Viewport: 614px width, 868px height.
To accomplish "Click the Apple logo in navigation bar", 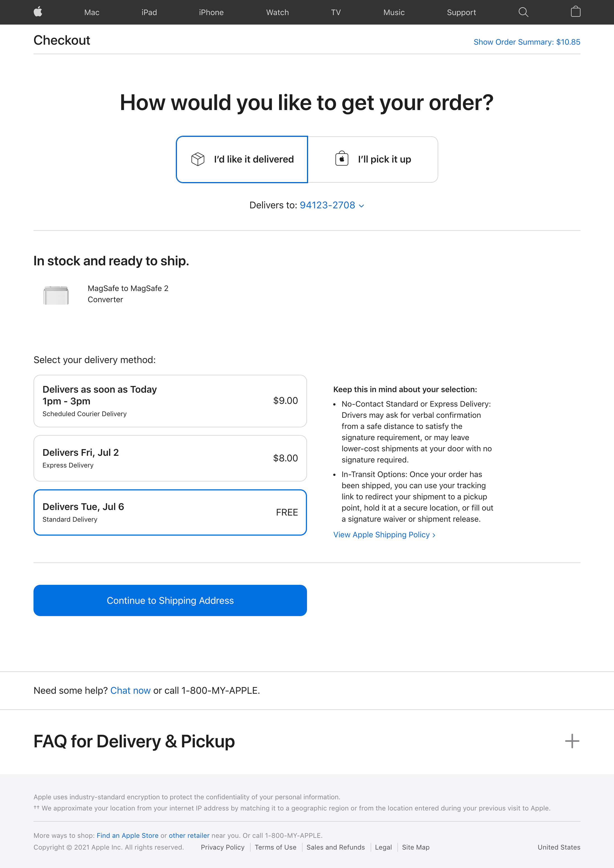I will click(38, 12).
